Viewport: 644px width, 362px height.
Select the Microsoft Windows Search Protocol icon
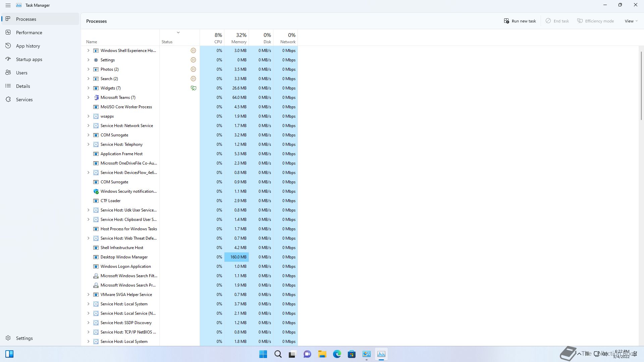coord(96,285)
